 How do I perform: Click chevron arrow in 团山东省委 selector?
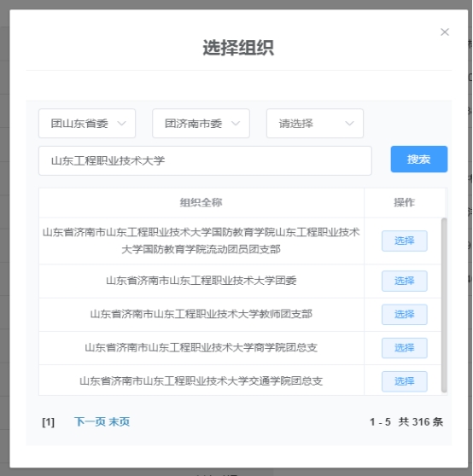point(121,123)
